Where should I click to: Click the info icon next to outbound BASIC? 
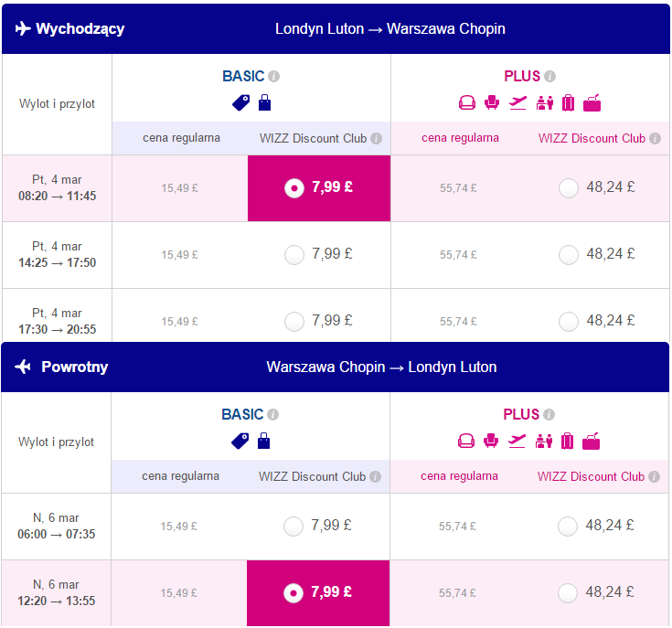point(274,76)
